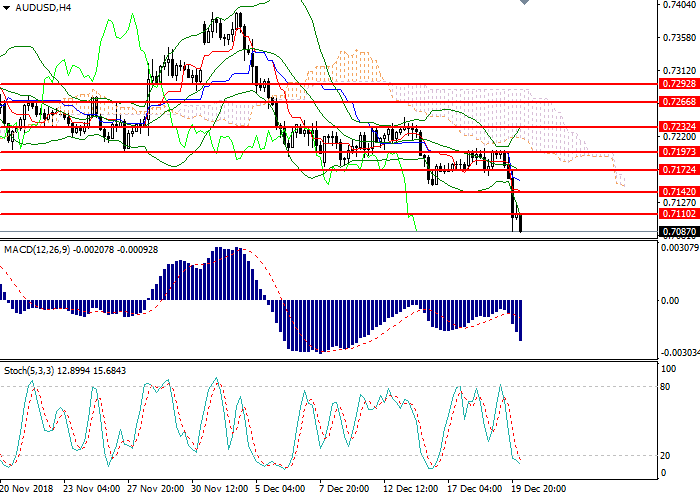This screenshot has height=500, width=700.
Task: Click the 20 Nov 2018 date on time axis
Action: [x=27, y=489]
